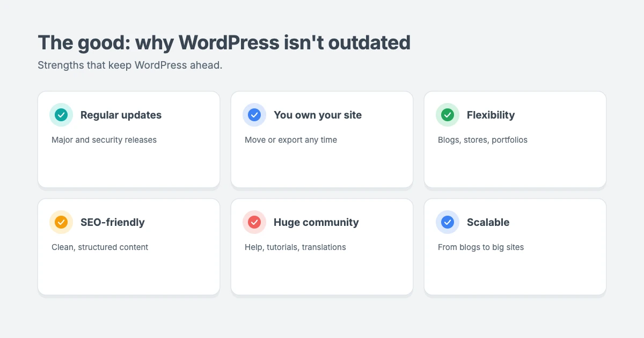Viewport: 644px width, 338px height.
Task: Select the 'Scalable' card title
Action: coord(488,222)
